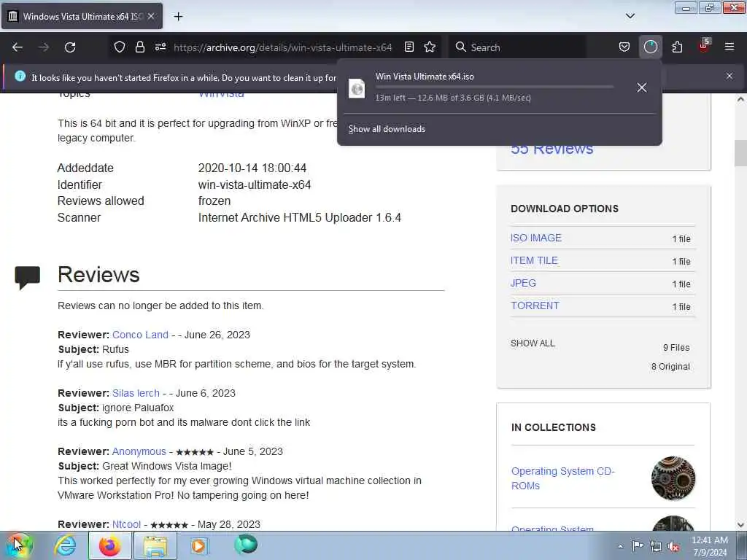The image size is (747, 560).
Task: Open the JPEG download option
Action: click(x=523, y=283)
